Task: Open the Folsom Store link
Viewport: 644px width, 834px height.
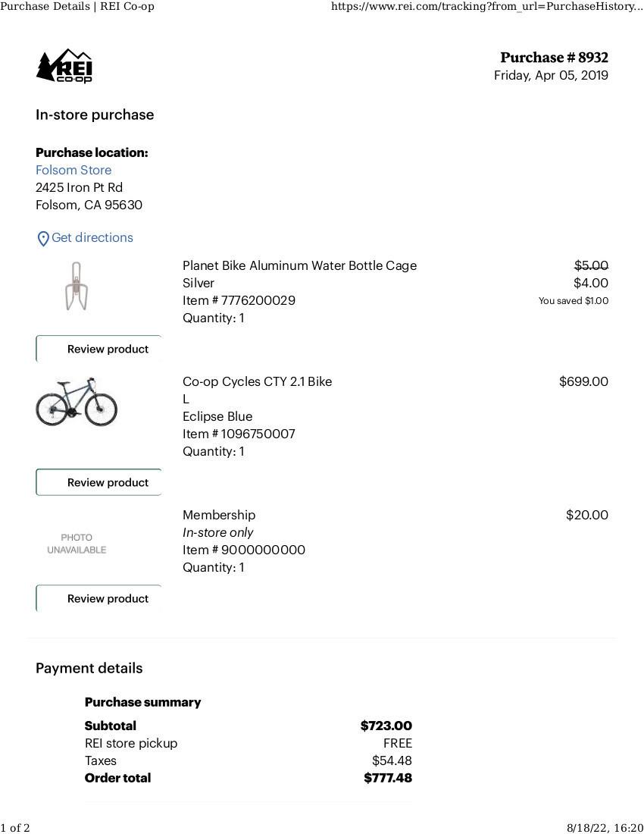Action: point(73,170)
